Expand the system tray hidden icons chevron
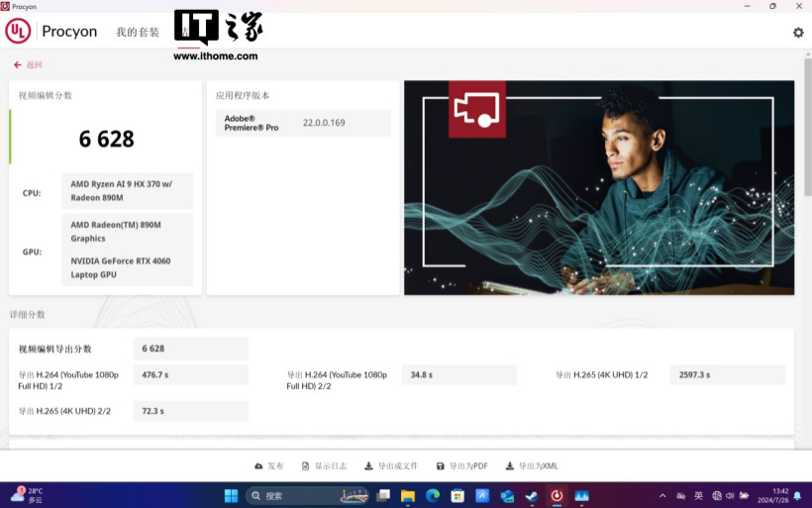Viewport: 812px width, 508px height. (662, 495)
